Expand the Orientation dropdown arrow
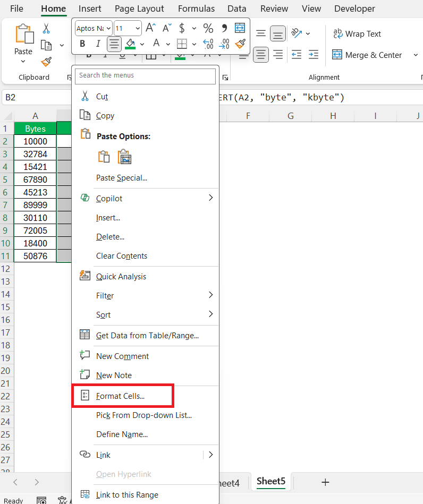The image size is (423, 504). 308,33
